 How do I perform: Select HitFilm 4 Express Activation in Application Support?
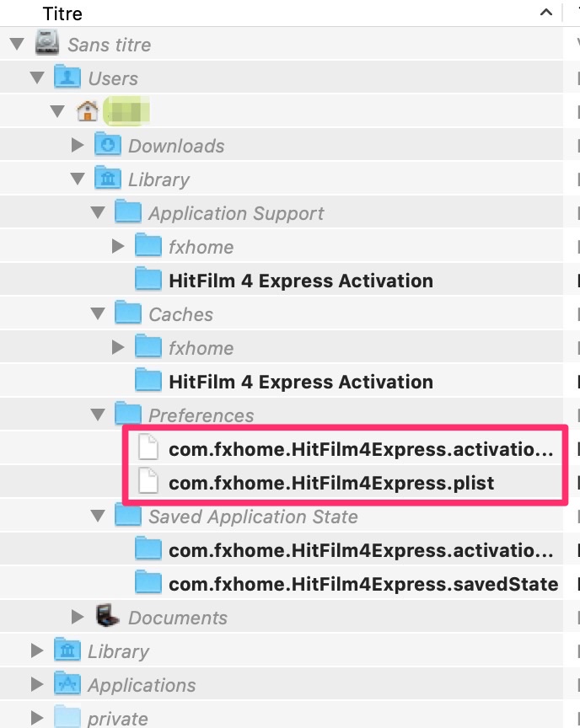pos(301,281)
